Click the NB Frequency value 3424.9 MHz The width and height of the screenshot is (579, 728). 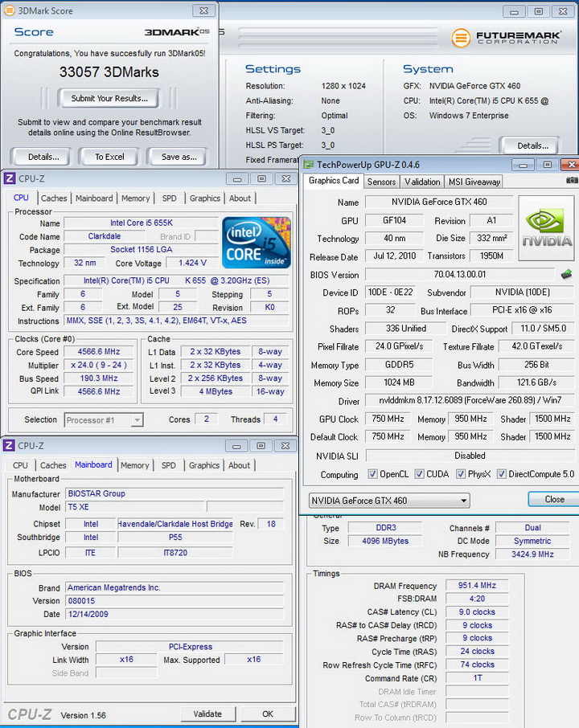tap(532, 554)
